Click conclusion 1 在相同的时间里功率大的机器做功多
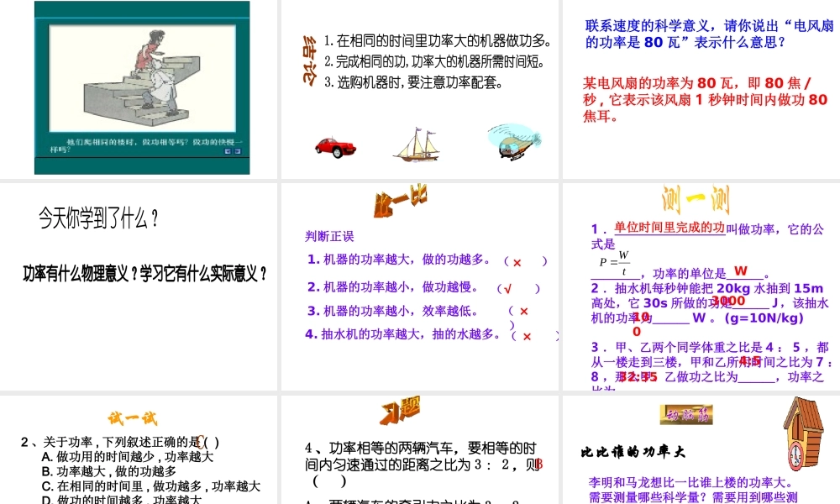The width and height of the screenshot is (840, 504). pos(438,40)
